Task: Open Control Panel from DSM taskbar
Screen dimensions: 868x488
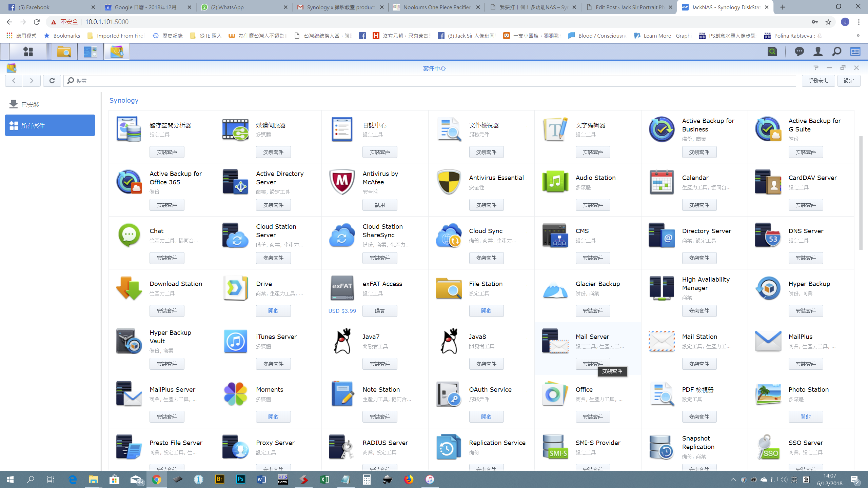Action: pyautogui.click(x=91, y=52)
